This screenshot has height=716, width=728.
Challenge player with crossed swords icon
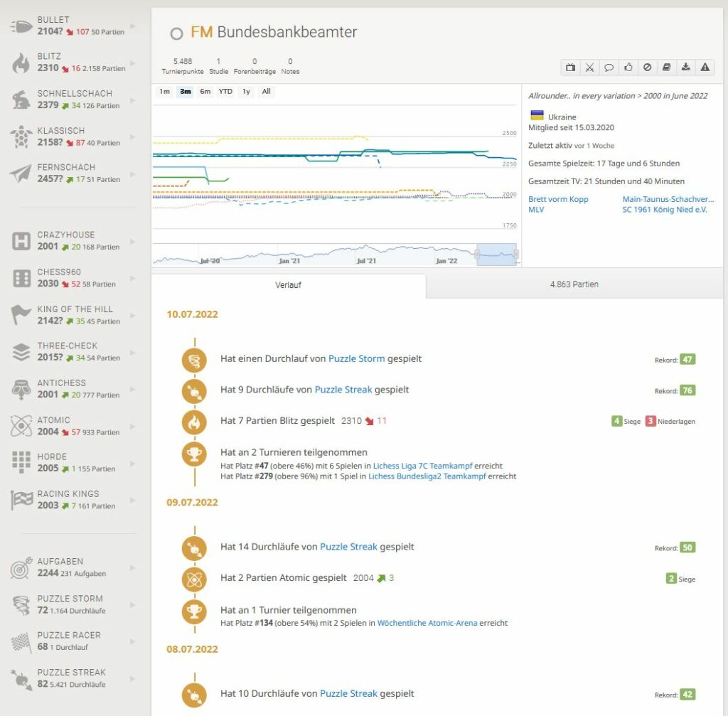(x=589, y=68)
